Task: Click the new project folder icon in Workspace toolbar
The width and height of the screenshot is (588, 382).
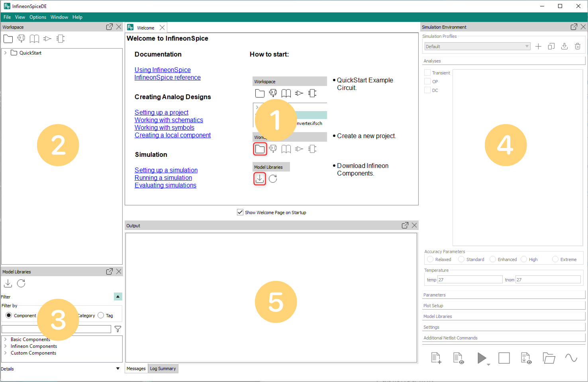Action: [8, 39]
